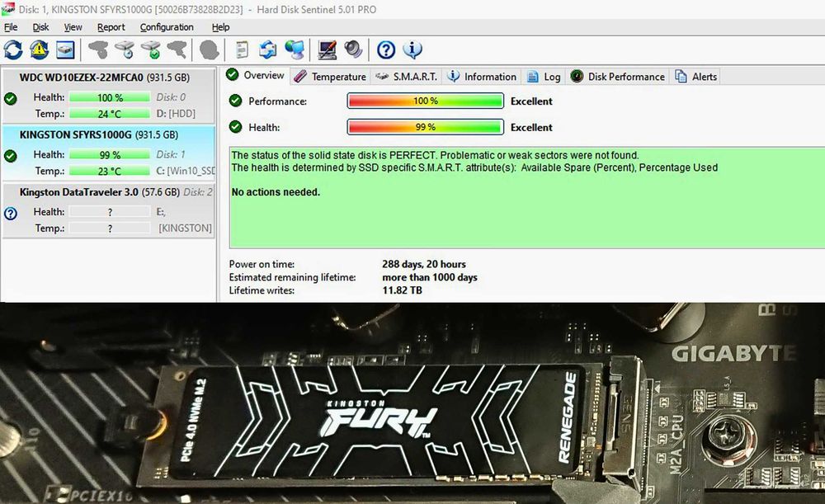The image size is (825, 504).
Task: Switch to the Temperature tab
Action: [330, 77]
